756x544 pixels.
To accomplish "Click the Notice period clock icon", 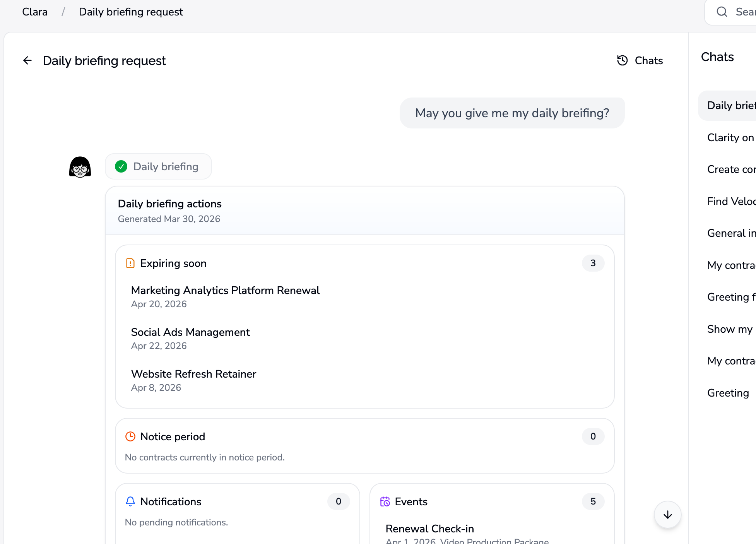I will [x=130, y=436].
